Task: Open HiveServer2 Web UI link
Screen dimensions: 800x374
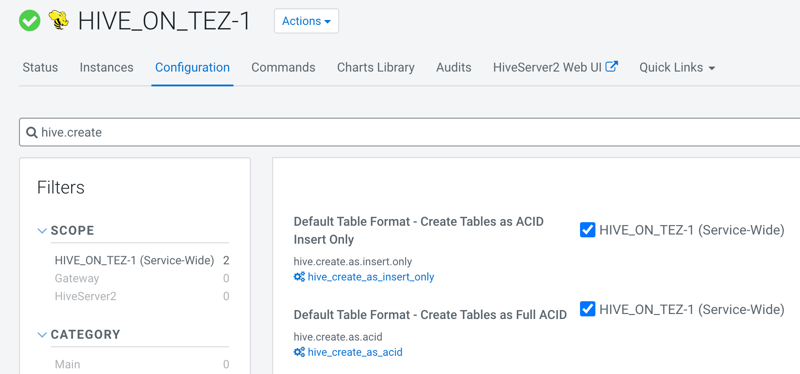Action: [547, 67]
